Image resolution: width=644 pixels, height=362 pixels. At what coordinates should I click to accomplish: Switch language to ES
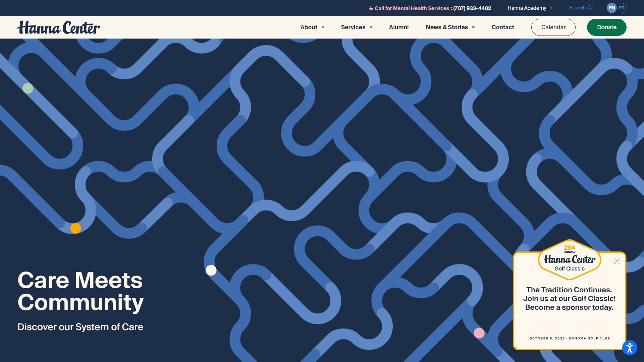(x=622, y=8)
